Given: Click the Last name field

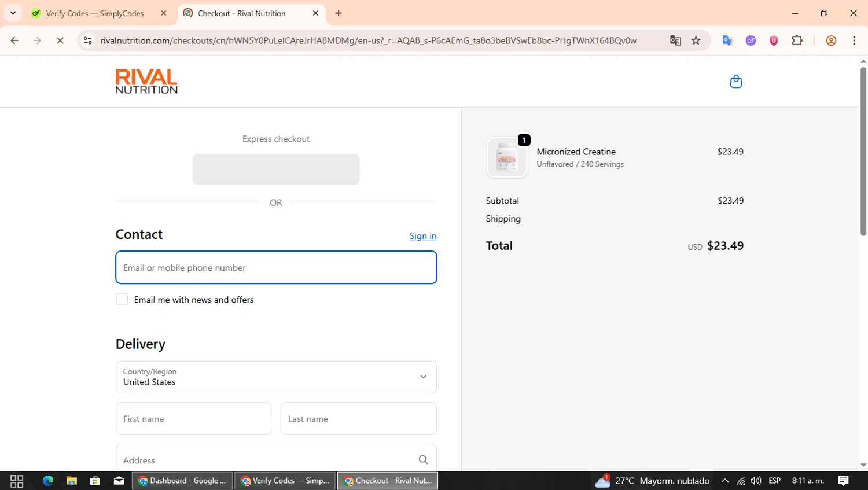Looking at the screenshot, I should [x=358, y=419].
